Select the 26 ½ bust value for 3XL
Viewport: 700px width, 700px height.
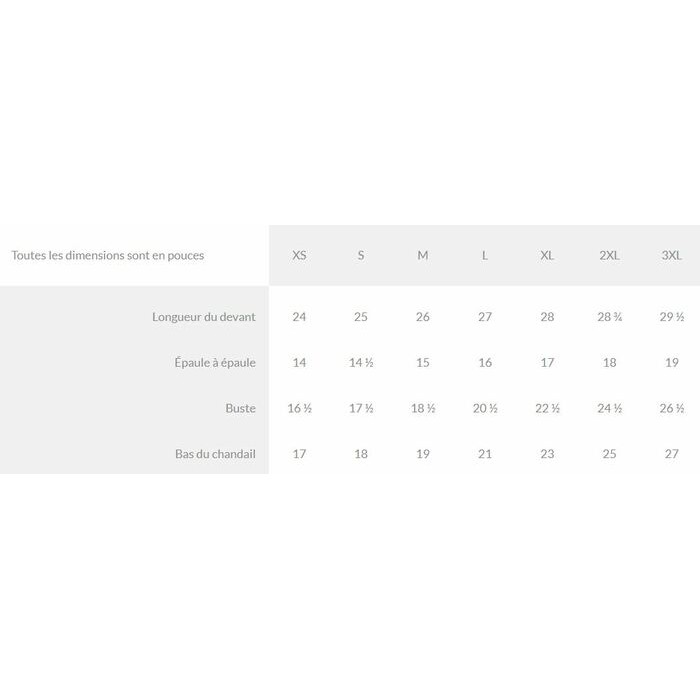pos(671,408)
